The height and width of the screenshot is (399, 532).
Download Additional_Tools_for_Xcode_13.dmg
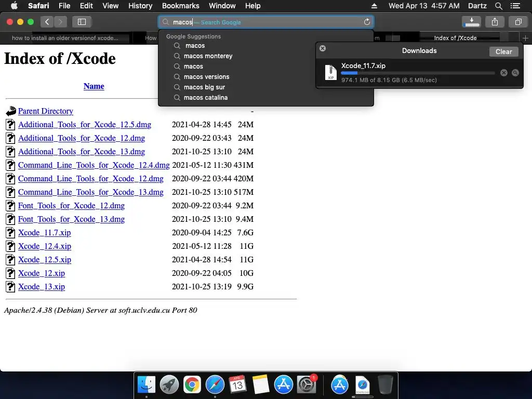(x=82, y=152)
